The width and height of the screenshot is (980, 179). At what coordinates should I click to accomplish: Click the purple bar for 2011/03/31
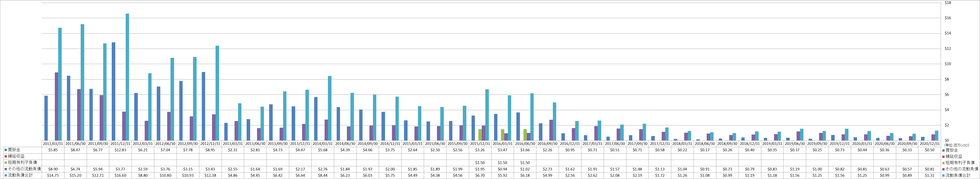56,106
